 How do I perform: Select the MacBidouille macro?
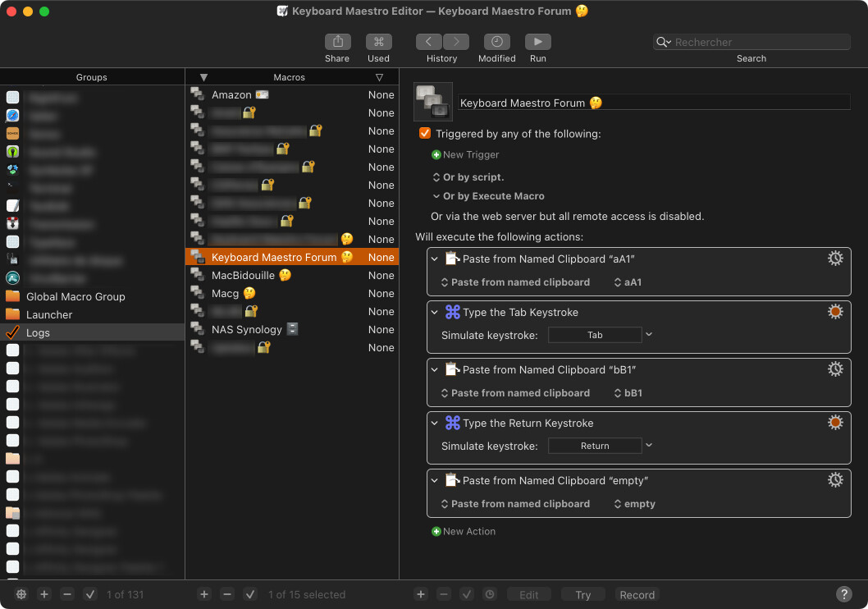pos(292,275)
